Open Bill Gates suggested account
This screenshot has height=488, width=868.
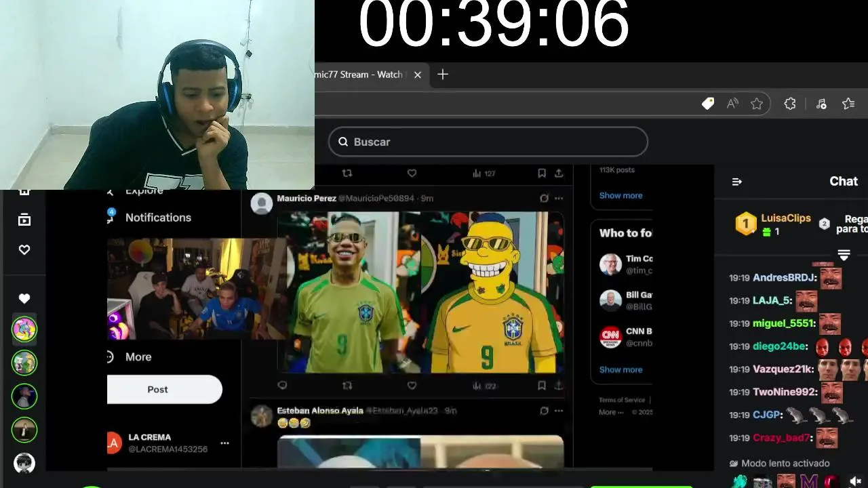point(626,301)
